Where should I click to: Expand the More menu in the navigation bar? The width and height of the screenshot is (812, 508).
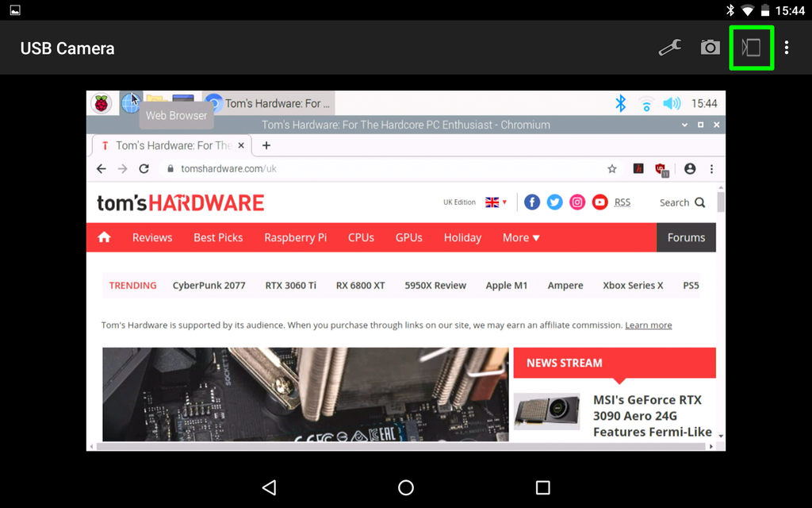pos(520,237)
